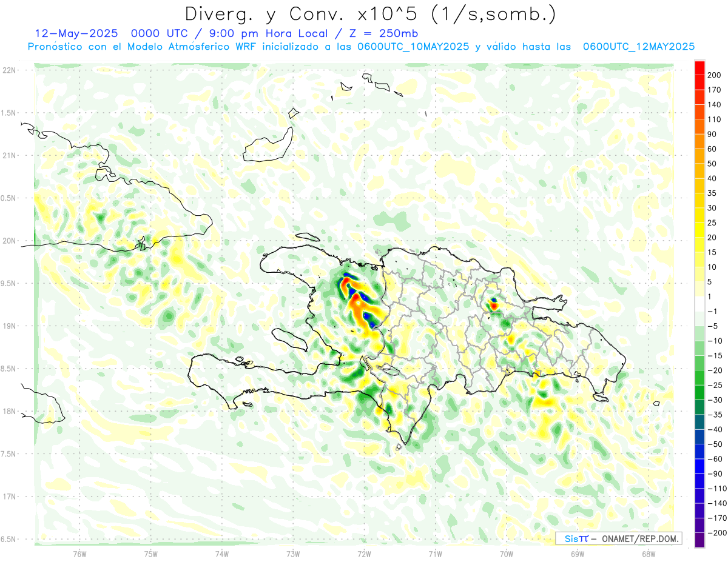Click the '-110' value on the color scale
This screenshot has height=562, width=728.
(x=716, y=489)
